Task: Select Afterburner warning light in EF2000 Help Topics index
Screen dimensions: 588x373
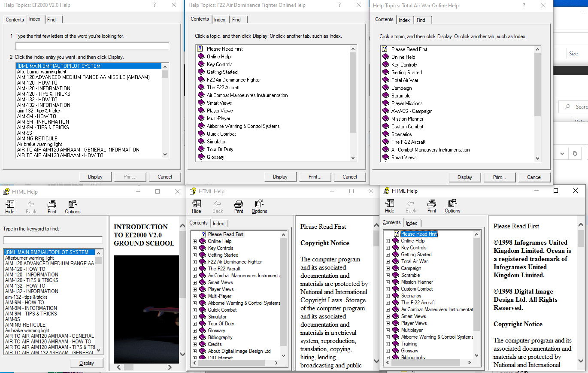Action: 42,72
